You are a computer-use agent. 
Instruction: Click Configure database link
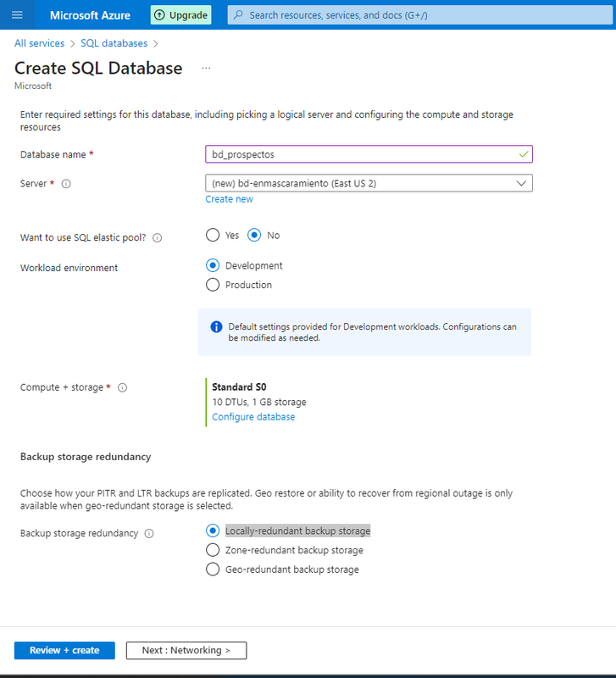pos(253,417)
